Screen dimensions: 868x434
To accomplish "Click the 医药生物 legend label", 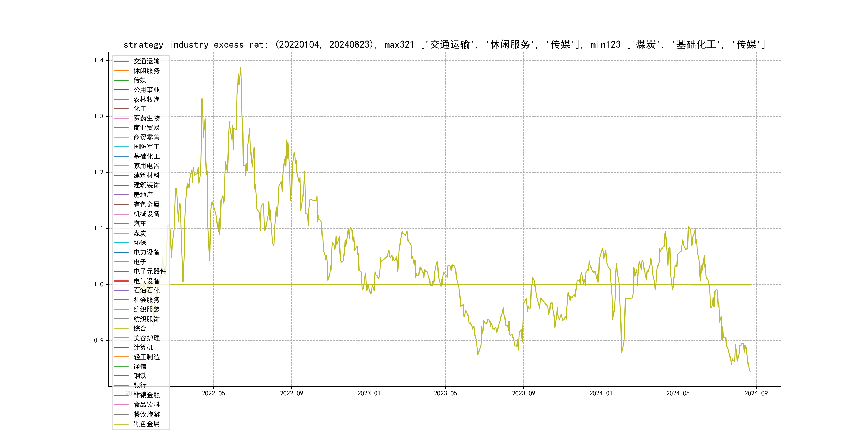I will (x=146, y=118).
